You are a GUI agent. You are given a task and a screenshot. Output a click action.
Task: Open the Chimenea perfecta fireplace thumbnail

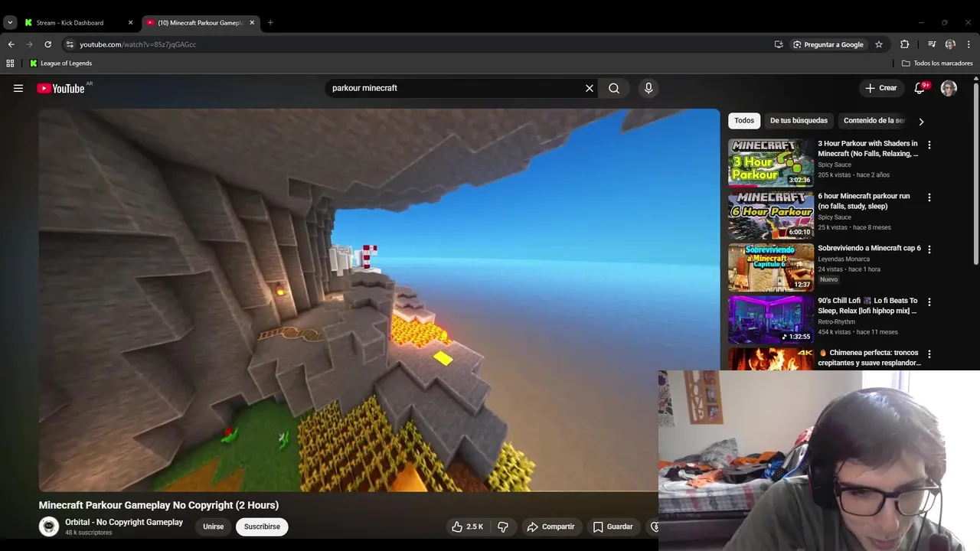[770, 359]
